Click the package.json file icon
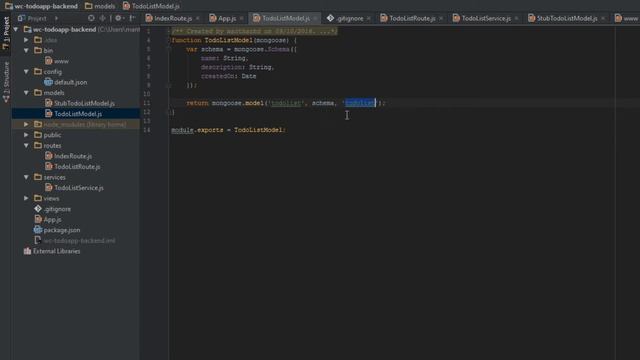 point(38,230)
